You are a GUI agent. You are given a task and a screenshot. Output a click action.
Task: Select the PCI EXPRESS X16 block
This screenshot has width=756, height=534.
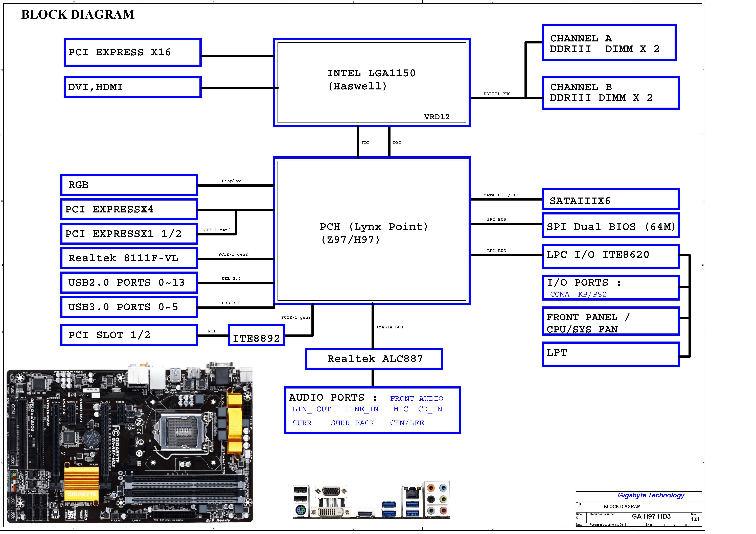(x=132, y=52)
